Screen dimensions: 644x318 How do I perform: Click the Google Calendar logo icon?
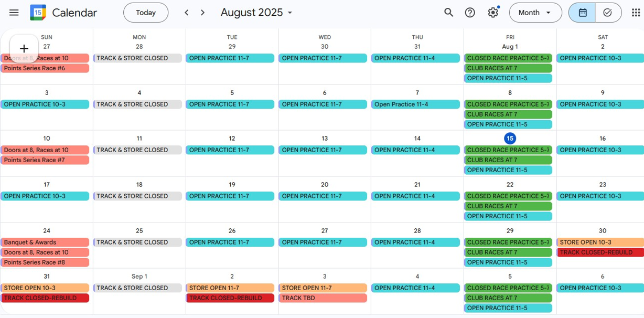(38, 13)
